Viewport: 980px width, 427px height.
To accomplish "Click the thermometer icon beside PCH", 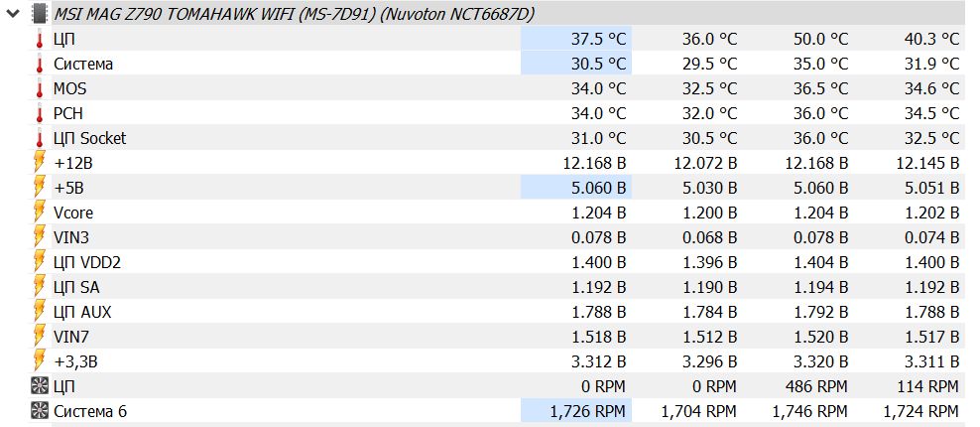I will 40,114.
